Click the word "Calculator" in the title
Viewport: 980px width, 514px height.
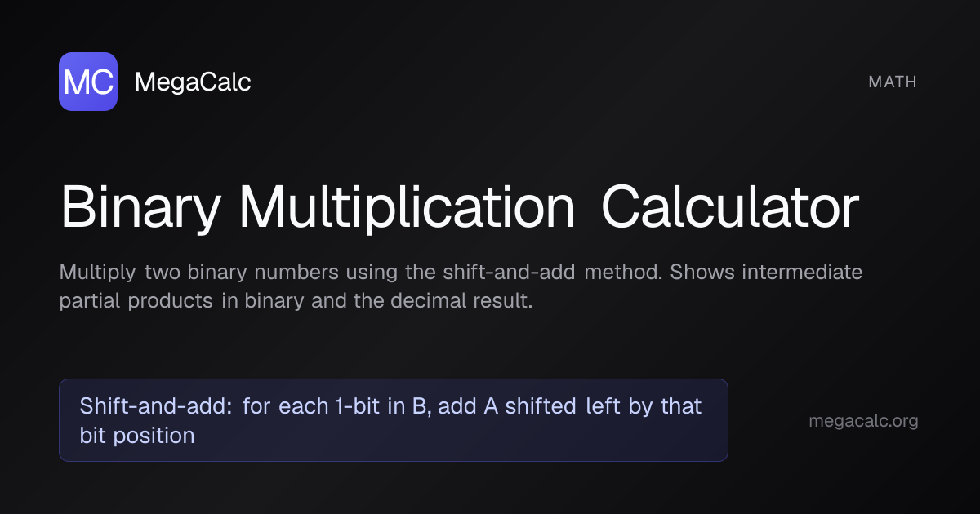point(729,208)
